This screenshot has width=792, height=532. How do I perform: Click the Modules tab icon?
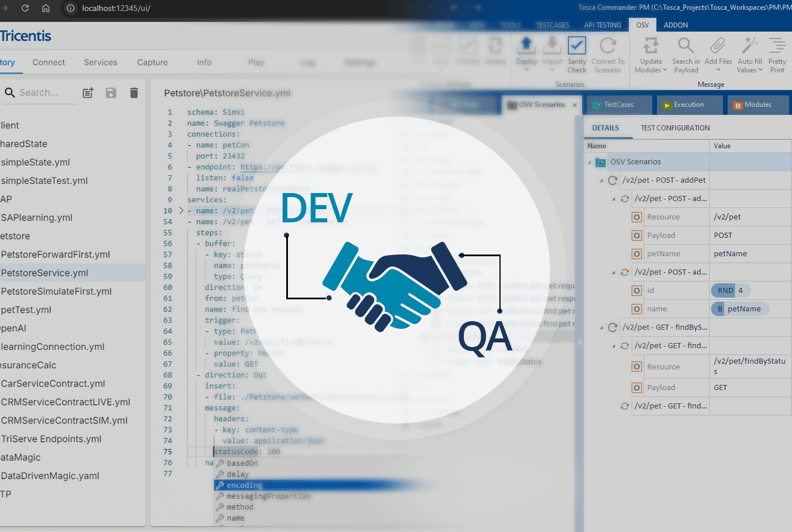click(x=738, y=105)
